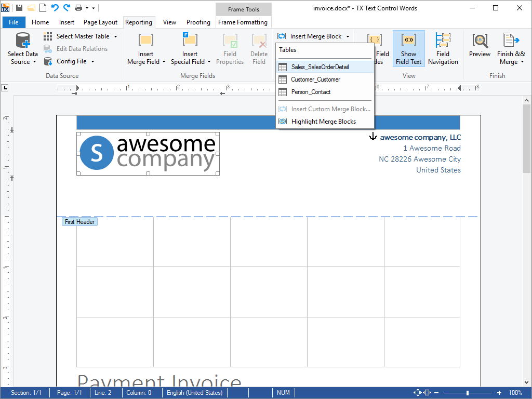The image size is (532, 399).
Task: Click the Print icon in quick access toolbar
Action: coord(78,8)
